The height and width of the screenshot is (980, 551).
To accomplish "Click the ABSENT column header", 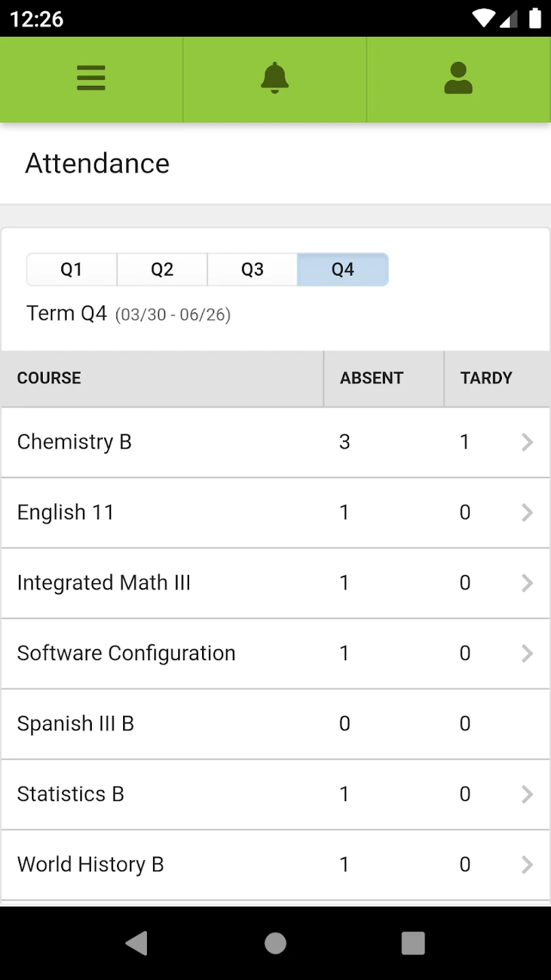I will click(371, 378).
